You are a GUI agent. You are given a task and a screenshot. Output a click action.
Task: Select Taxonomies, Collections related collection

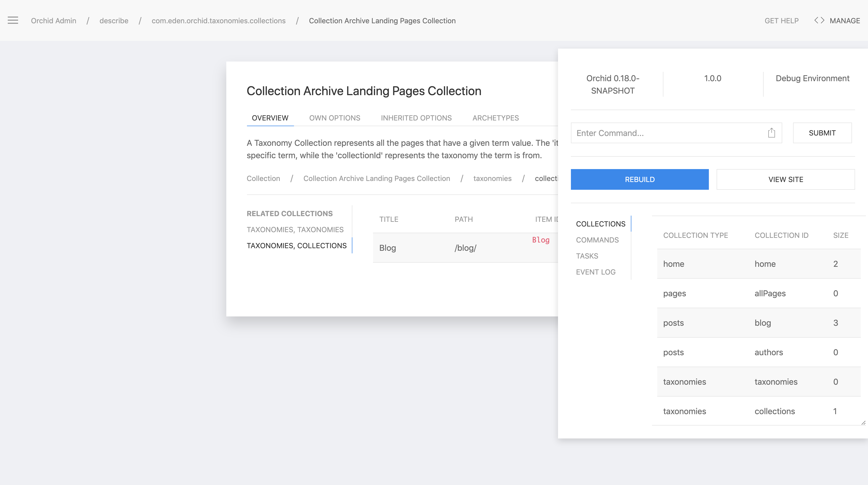[297, 246]
